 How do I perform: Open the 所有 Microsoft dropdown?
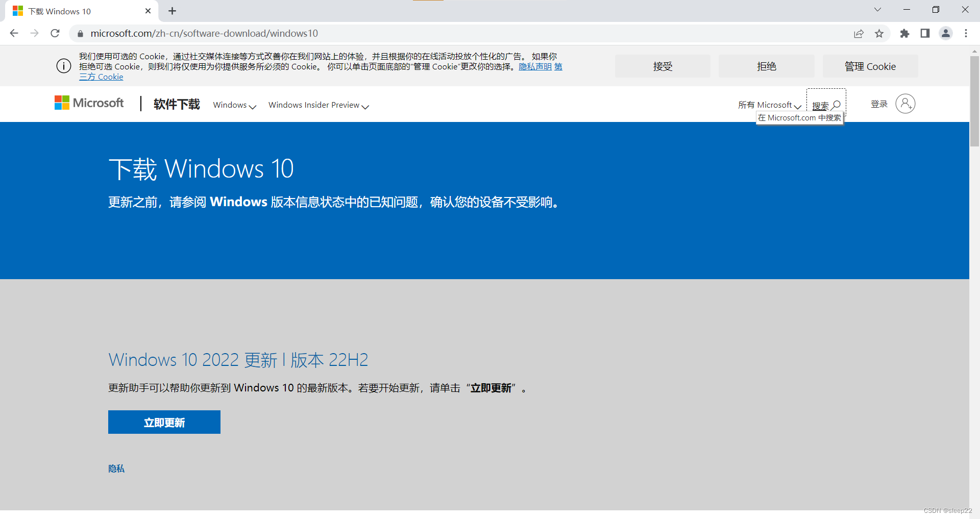pyautogui.click(x=769, y=105)
